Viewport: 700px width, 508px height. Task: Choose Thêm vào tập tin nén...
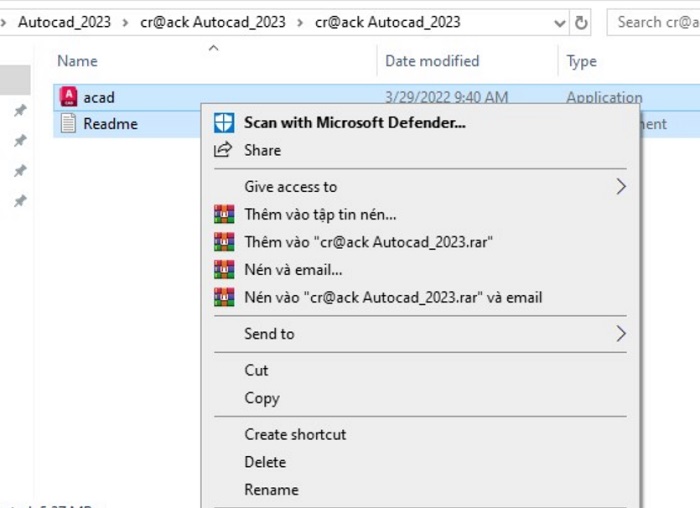pyautogui.click(x=421, y=214)
